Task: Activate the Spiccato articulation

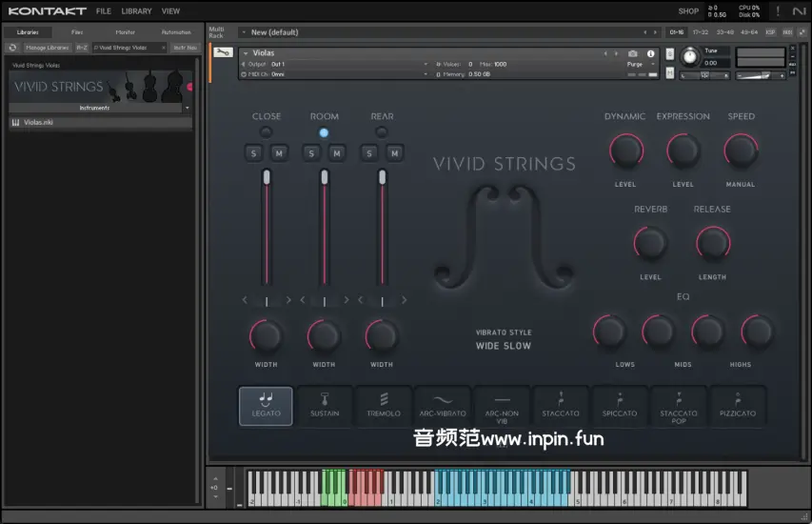Action: pyautogui.click(x=620, y=405)
